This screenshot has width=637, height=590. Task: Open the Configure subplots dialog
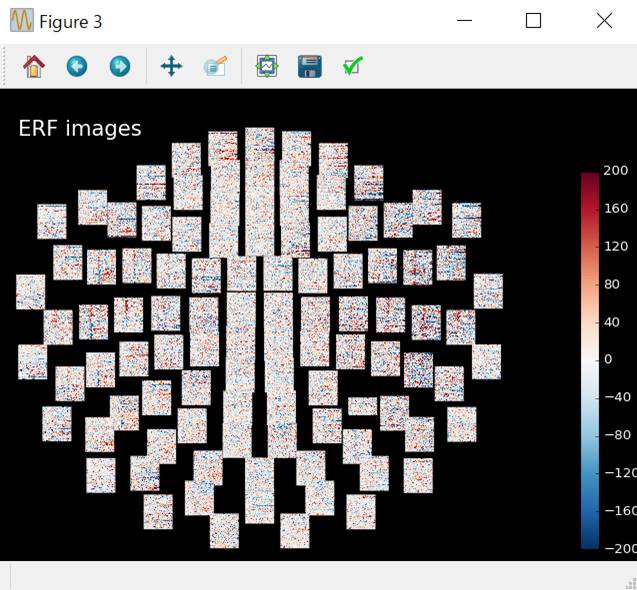(x=266, y=67)
